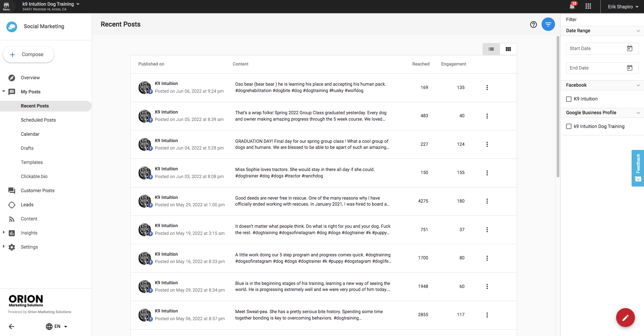Open more options for May 06 post
644x336 pixels.
[487, 315]
